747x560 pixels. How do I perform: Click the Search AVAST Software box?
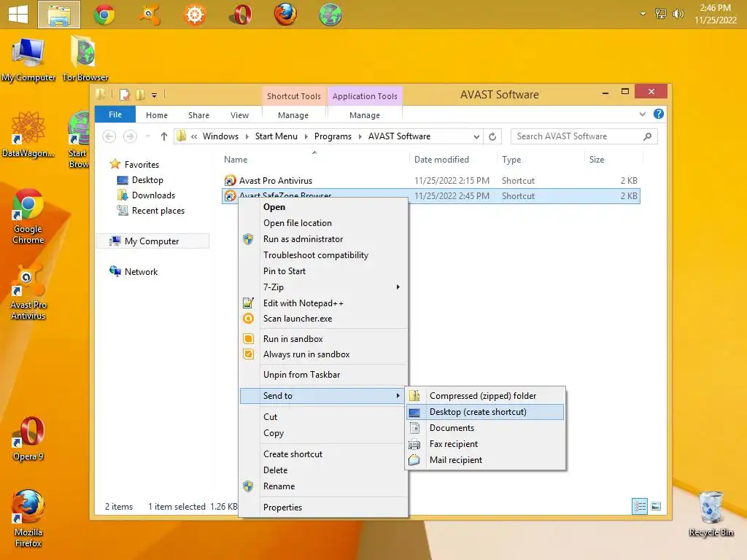(584, 136)
